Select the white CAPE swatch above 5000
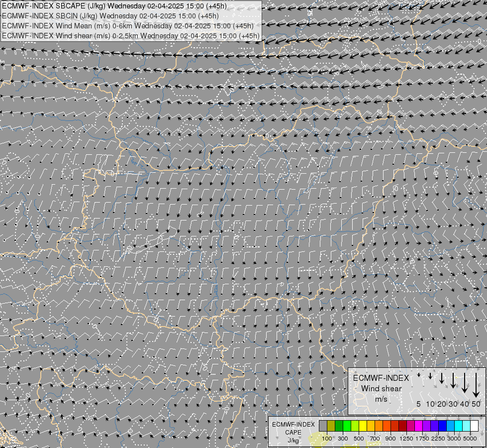The height and width of the screenshot is (448, 487). click(x=474, y=426)
